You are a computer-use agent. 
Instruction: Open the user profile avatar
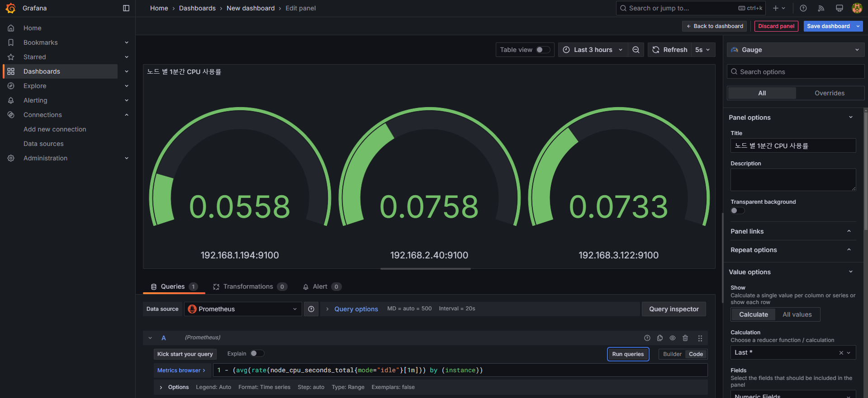(857, 8)
